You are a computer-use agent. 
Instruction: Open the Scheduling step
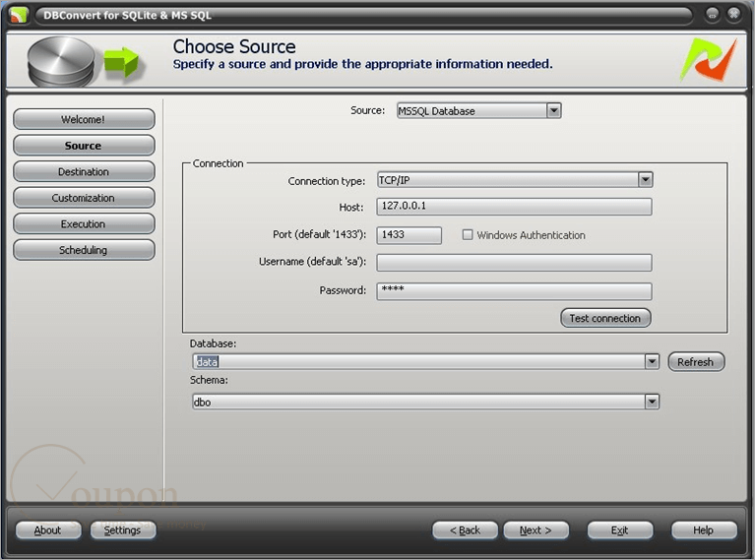[x=84, y=250]
